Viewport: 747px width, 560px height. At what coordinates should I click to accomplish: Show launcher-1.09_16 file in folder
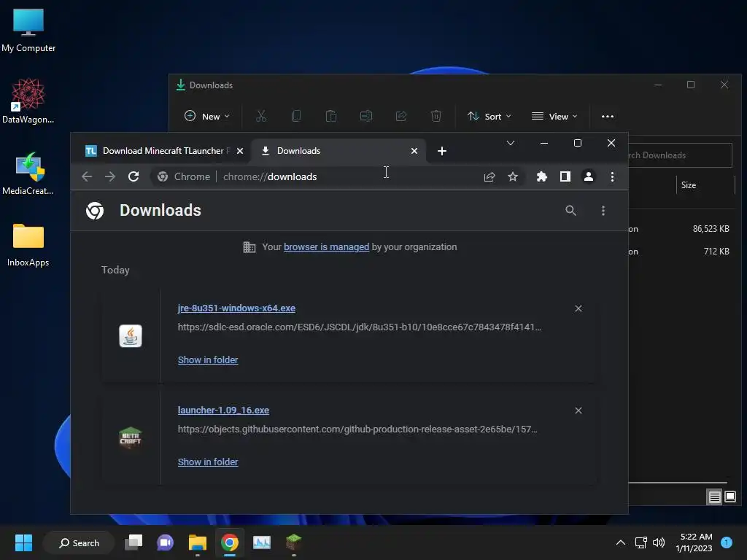pos(208,462)
